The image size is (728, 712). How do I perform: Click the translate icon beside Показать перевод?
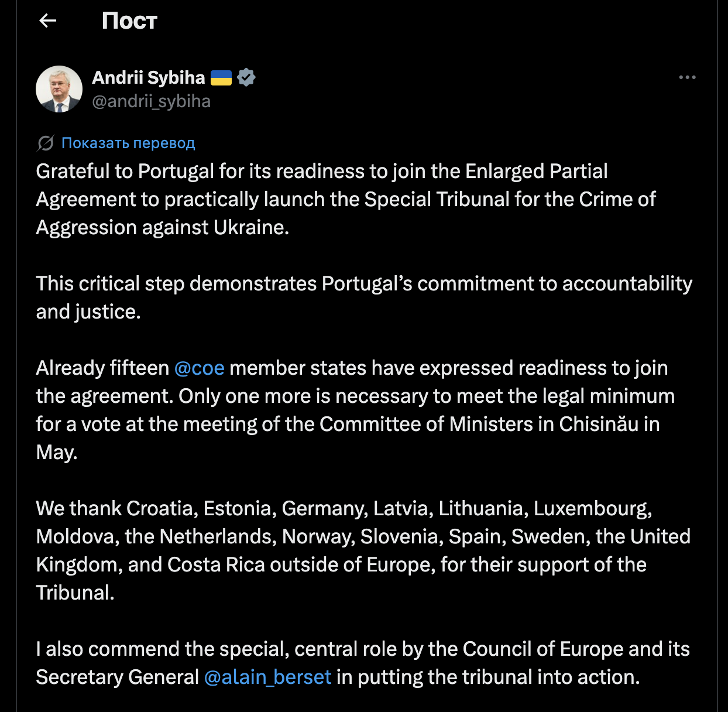click(x=46, y=143)
